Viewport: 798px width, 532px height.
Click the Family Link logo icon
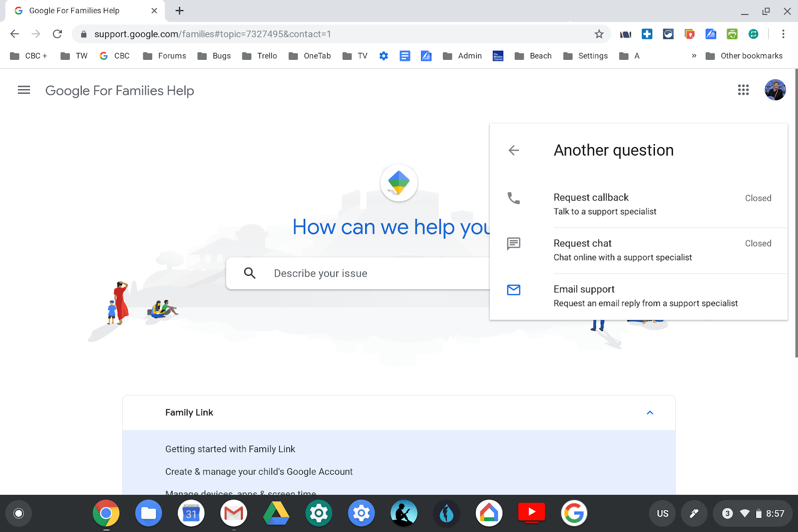(399, 183)
